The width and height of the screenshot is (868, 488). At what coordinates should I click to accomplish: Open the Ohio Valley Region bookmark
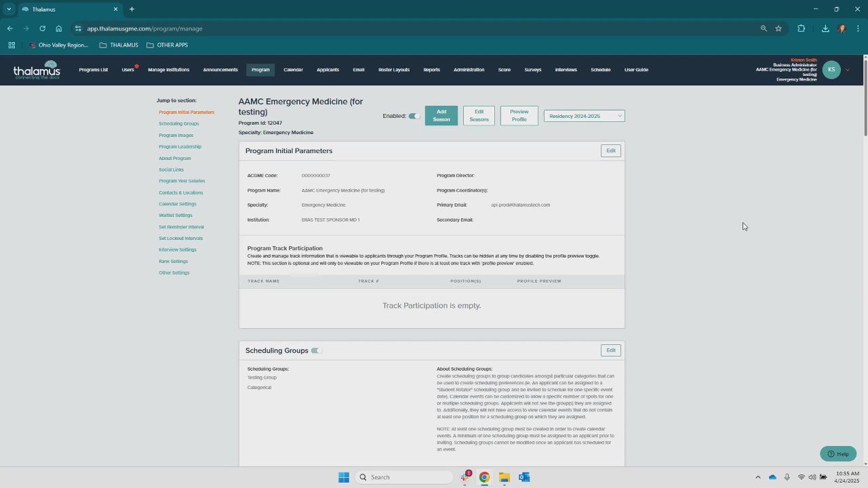click(59, 45)
